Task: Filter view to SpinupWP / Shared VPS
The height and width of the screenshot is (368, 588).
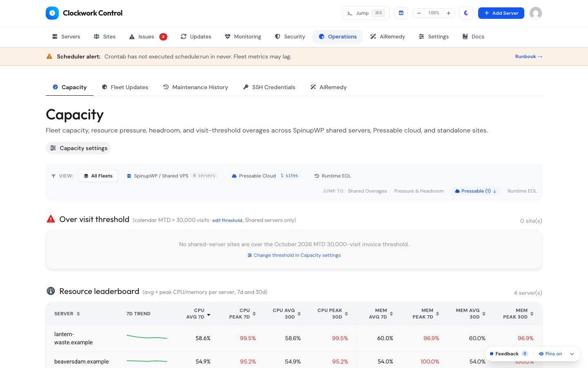Action: [x=171, y=176]
